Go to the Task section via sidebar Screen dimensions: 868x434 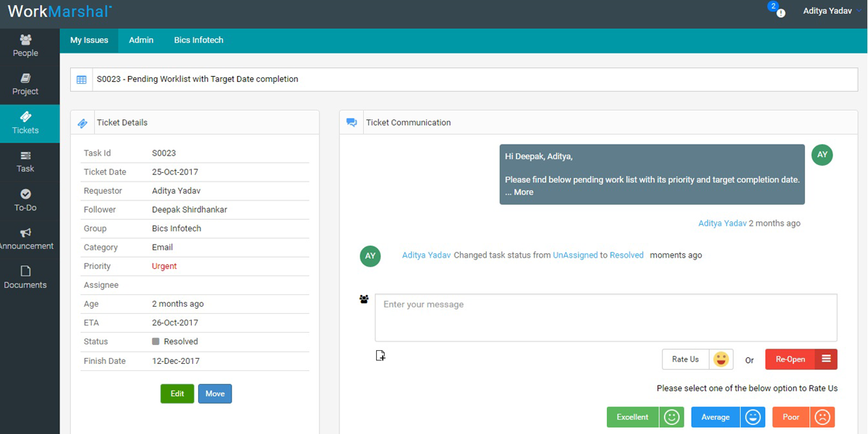25,161
